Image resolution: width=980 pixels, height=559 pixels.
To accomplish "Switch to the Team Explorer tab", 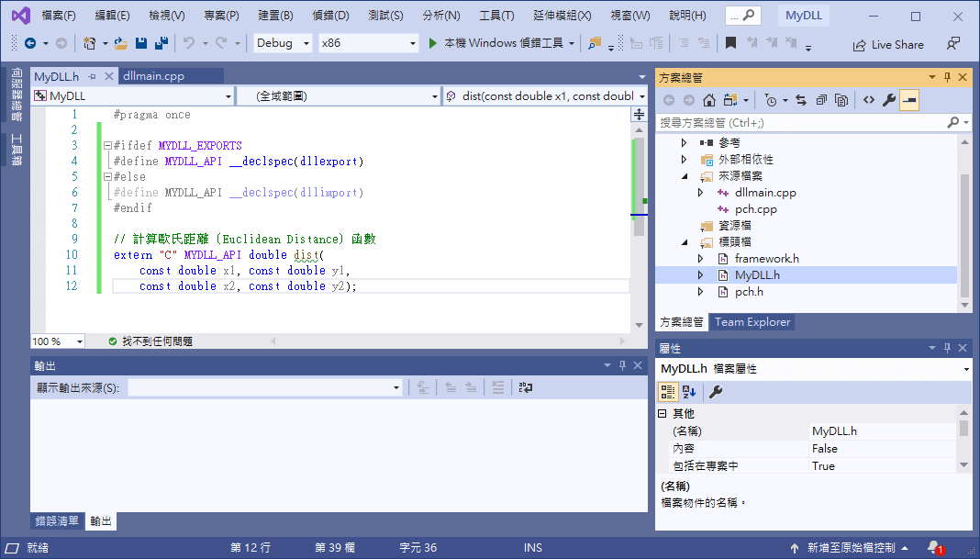I will click(x=752, y=322).
